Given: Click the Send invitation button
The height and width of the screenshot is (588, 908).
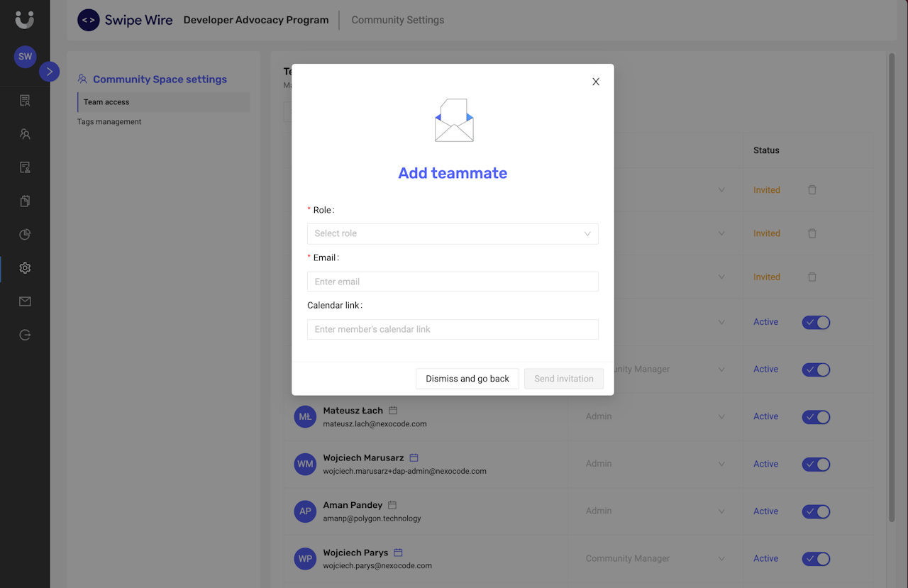Looking at the screenshot, I should pos(564,379).
